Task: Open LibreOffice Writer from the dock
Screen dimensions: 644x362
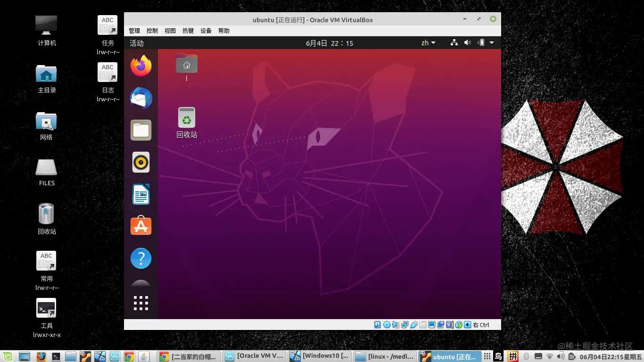Action: pos(141,194)
